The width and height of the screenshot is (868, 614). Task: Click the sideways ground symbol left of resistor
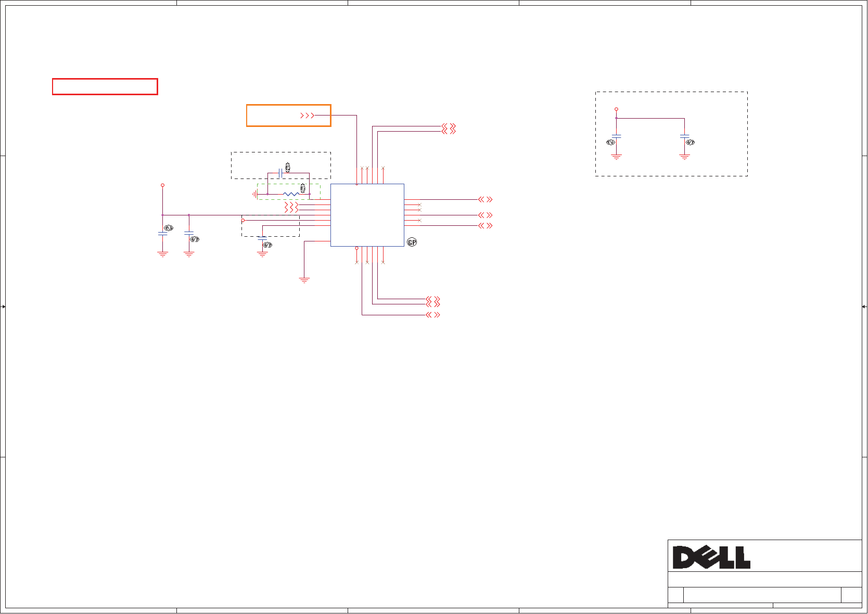click(x=255, y=194)
